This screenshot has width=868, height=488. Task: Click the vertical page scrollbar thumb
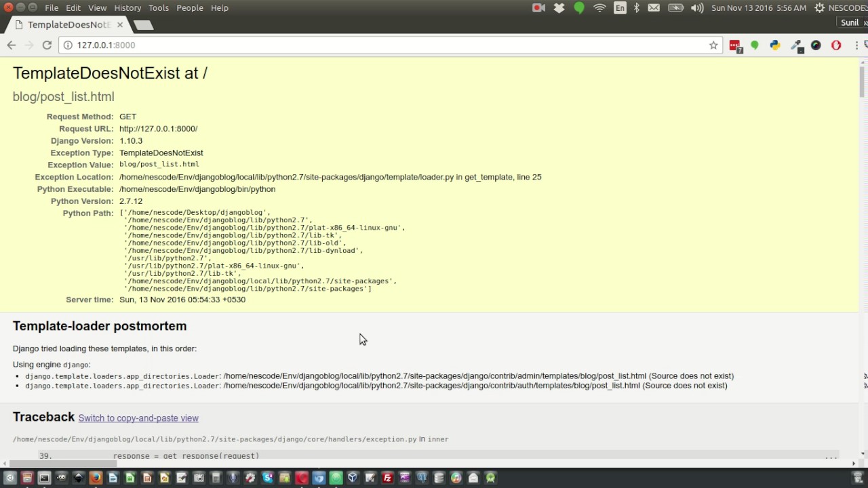tap(863, 83)
